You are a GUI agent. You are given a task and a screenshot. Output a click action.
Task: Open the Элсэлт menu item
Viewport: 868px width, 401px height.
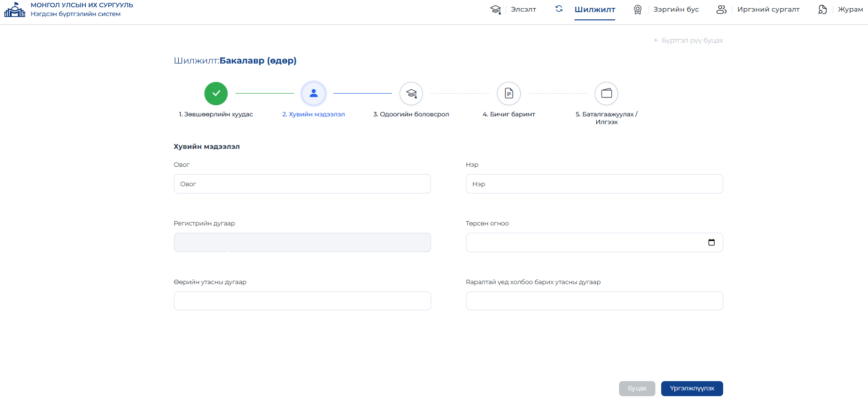click(524, 10)
